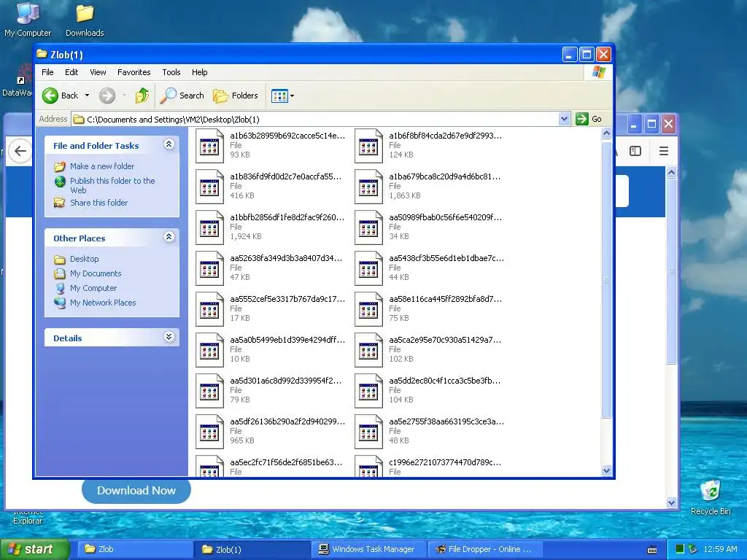Open My Computer in Other Places
The width and height of the screenshot is (747, 560).
[x=93, y=288]
